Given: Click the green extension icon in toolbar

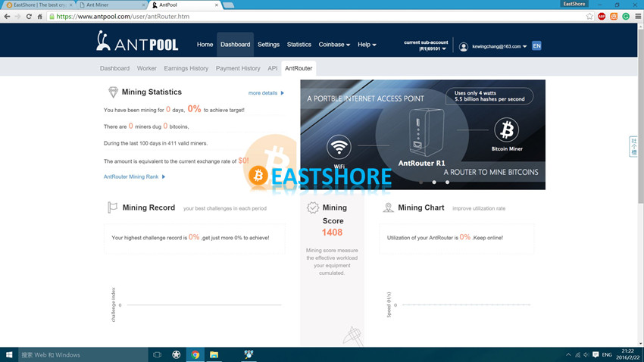Looking at the screenshot, I should pyautogui.click(x=626, y=17).
